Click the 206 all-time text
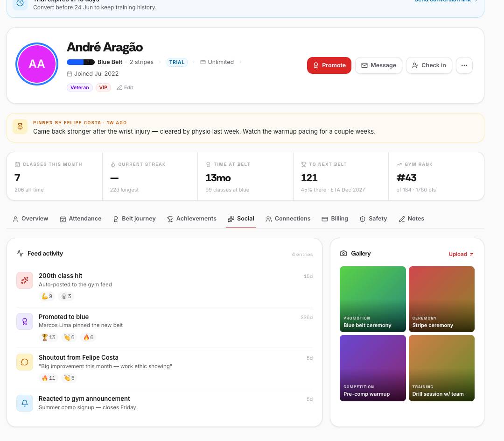 click(x=29, y=190)
